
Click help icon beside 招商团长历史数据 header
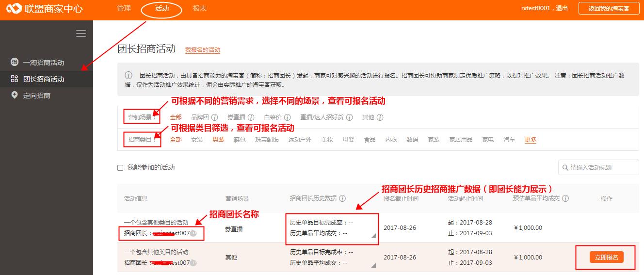343,198
